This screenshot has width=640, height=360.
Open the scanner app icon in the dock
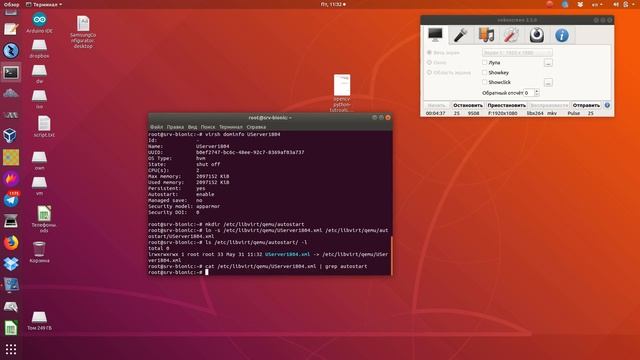point(11,222)
